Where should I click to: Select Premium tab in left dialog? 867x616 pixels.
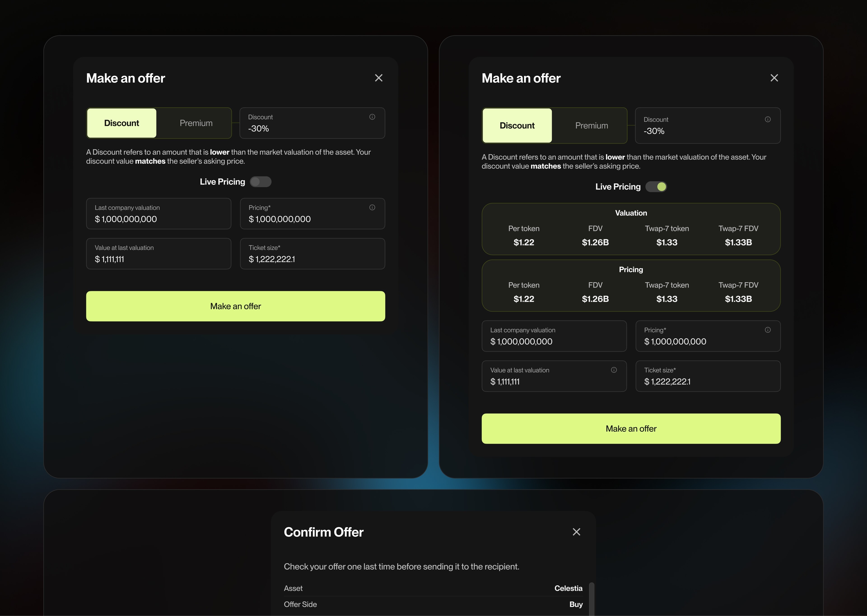pos(196,123)
